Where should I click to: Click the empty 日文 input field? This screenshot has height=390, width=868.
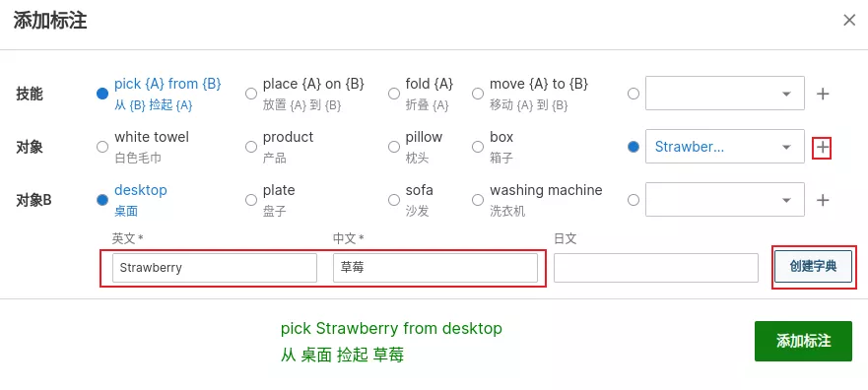coord(656,268)
